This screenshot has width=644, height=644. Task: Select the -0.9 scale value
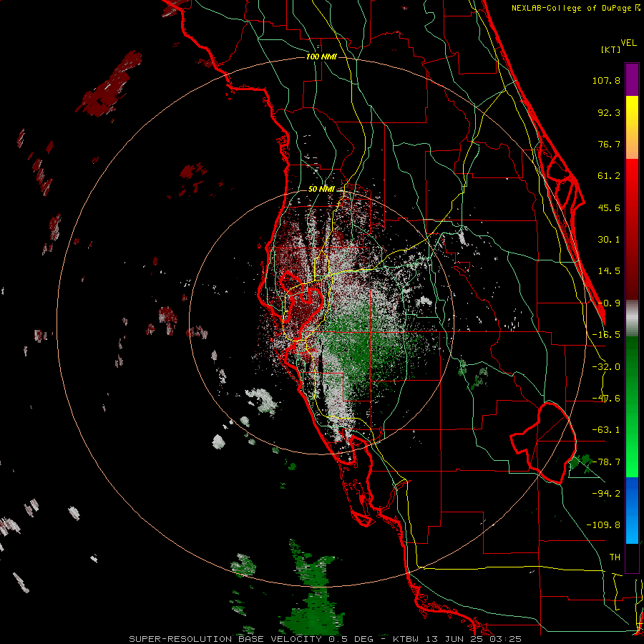[x=609, y=303]
